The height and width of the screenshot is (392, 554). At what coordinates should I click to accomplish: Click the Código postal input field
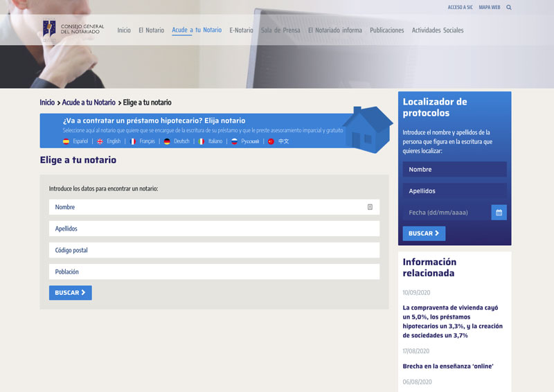tap(214, 250)
